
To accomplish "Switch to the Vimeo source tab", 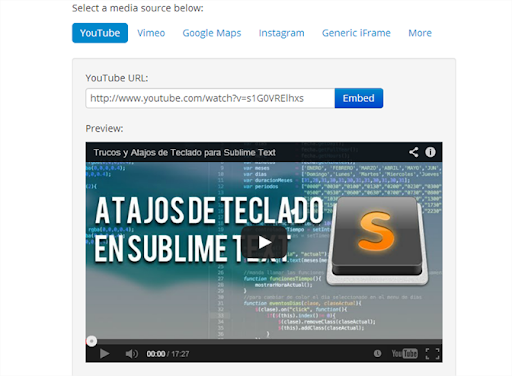I will (x=151, y=33).
